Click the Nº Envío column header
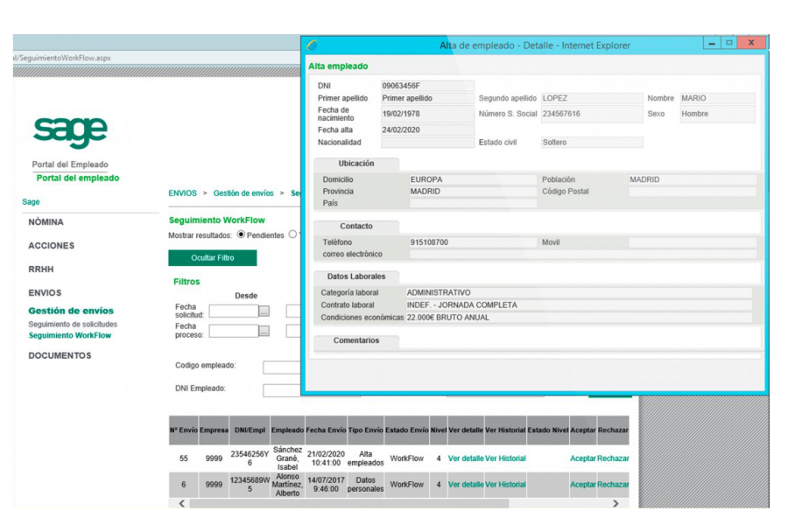This screenshot has width=788, height=532. tap(184, 430)
